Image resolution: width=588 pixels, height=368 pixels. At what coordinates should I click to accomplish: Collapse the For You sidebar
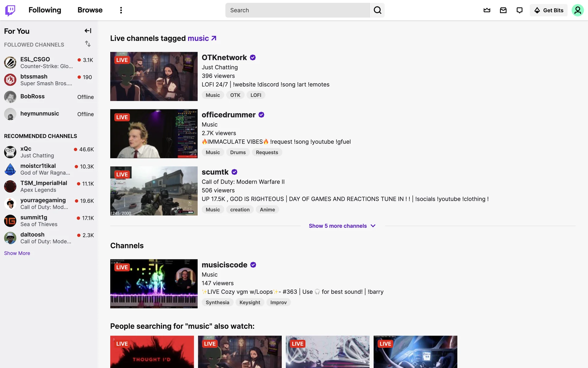pos(88,31)
